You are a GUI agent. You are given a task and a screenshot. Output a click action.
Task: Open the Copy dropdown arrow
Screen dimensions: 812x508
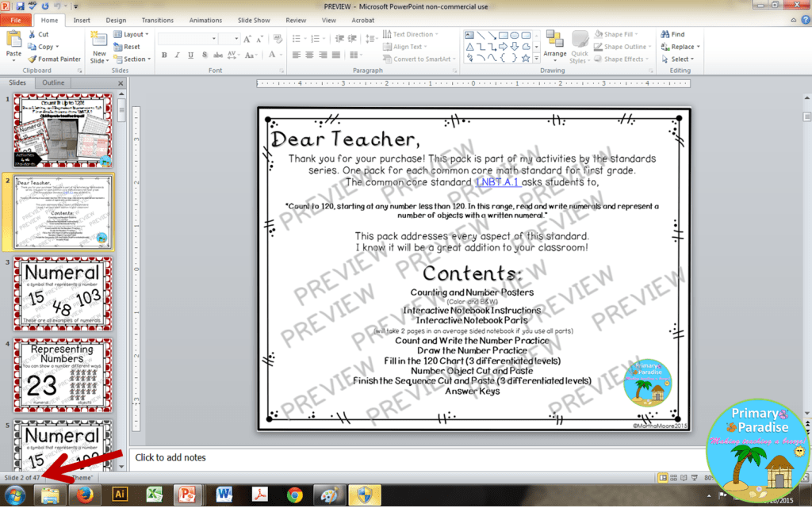(x=57, y=47)
